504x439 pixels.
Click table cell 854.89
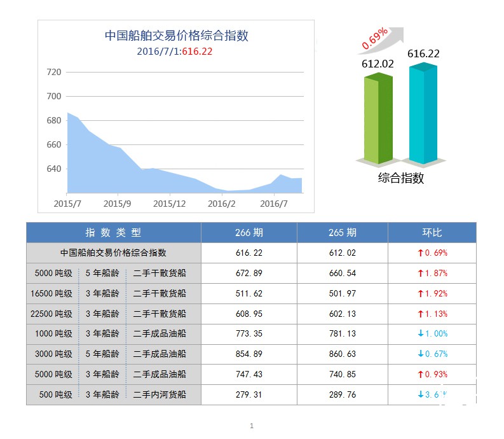249,354
